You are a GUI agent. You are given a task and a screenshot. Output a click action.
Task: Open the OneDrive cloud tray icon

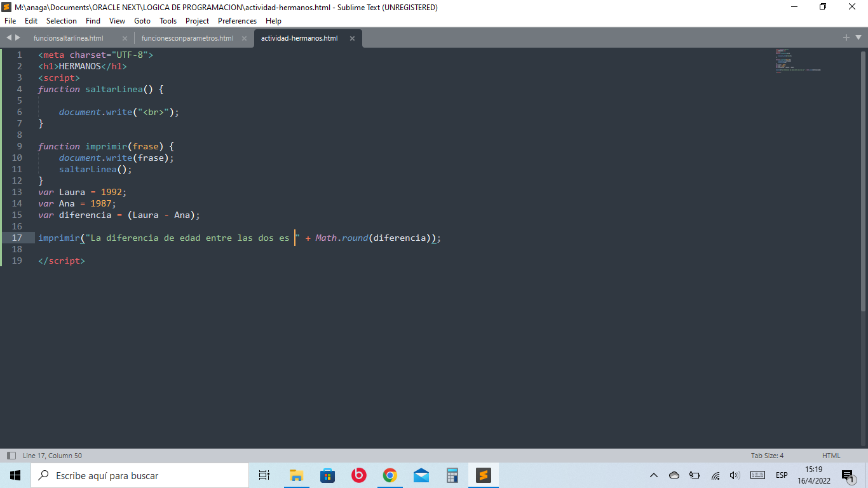(x=674, y=475)
